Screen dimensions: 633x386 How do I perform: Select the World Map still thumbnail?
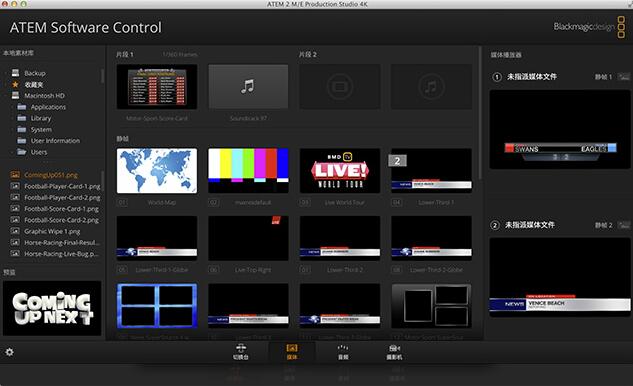(157, 170)
